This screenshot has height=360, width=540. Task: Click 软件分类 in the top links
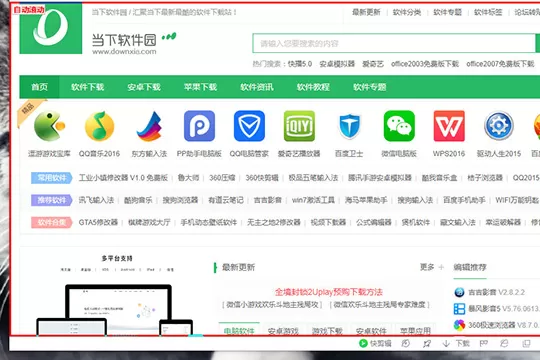[407, 12]
